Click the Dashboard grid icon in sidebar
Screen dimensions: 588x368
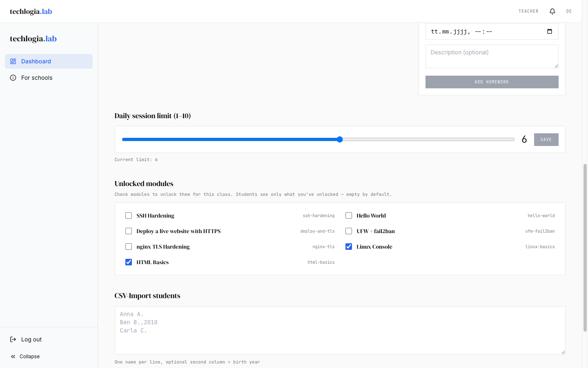(x=13, y=61)
